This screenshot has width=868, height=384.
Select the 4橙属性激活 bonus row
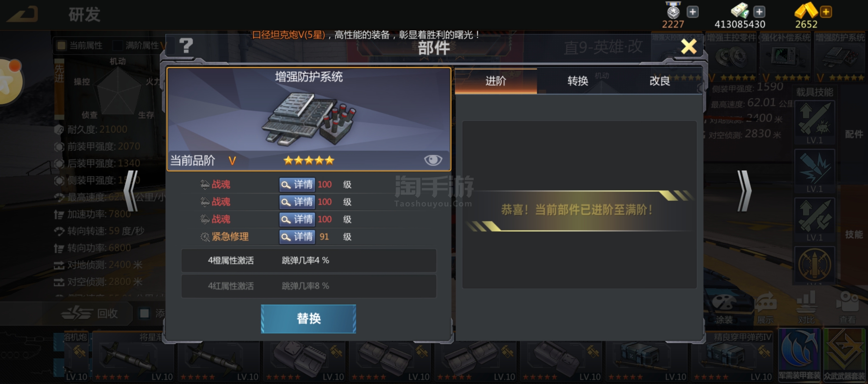(x=309, y=261)
